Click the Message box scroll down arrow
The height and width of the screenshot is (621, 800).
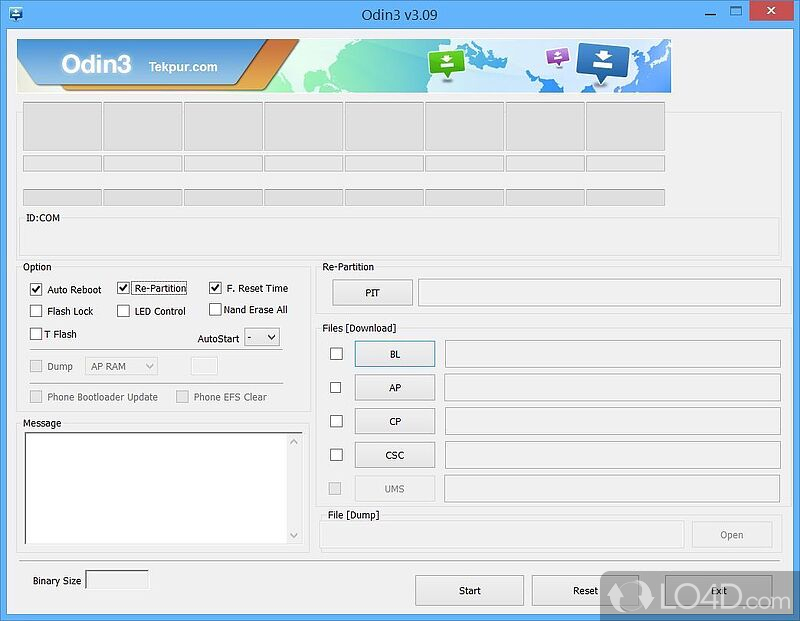point(294,535)
